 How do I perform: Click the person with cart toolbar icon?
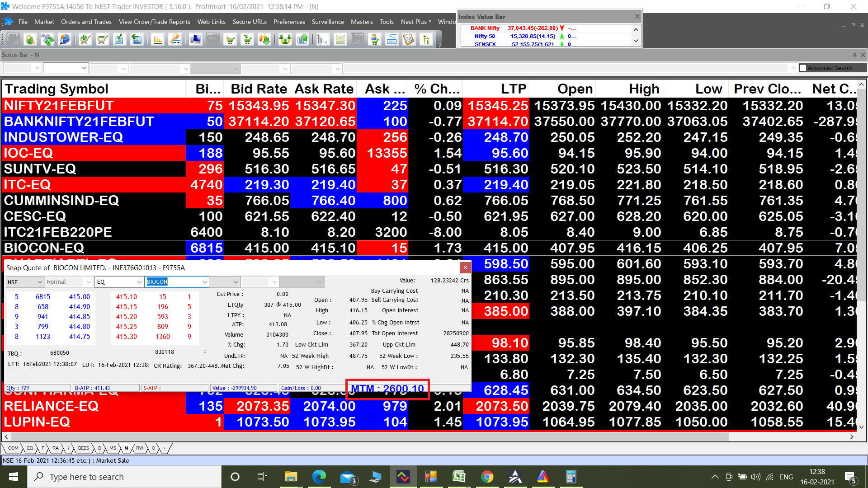coord(374,40)
